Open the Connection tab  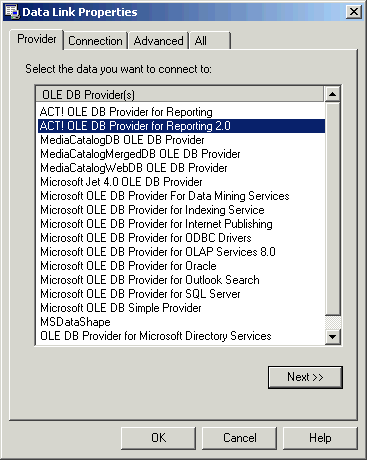click(95, 41)
